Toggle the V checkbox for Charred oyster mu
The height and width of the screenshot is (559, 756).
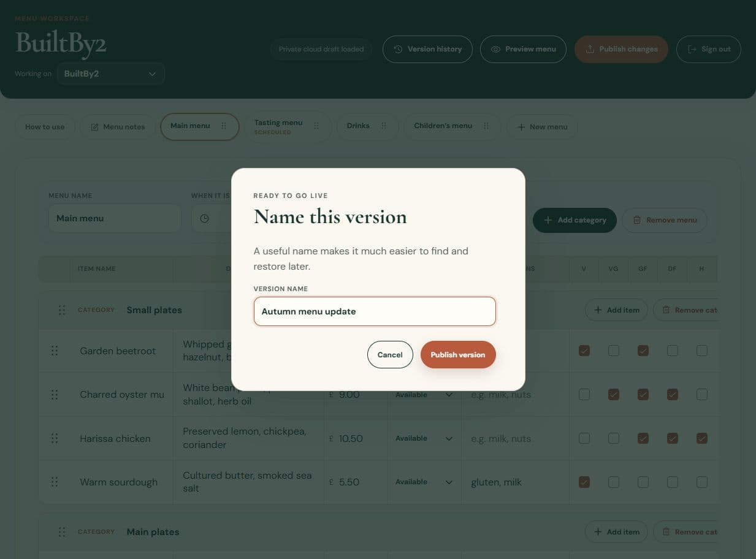(584, 395)
